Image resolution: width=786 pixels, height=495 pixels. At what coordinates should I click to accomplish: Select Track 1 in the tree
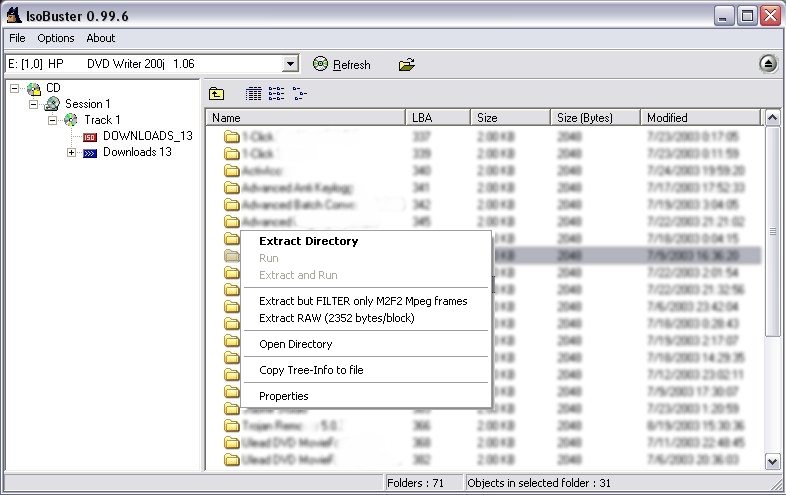pos(102,120)
